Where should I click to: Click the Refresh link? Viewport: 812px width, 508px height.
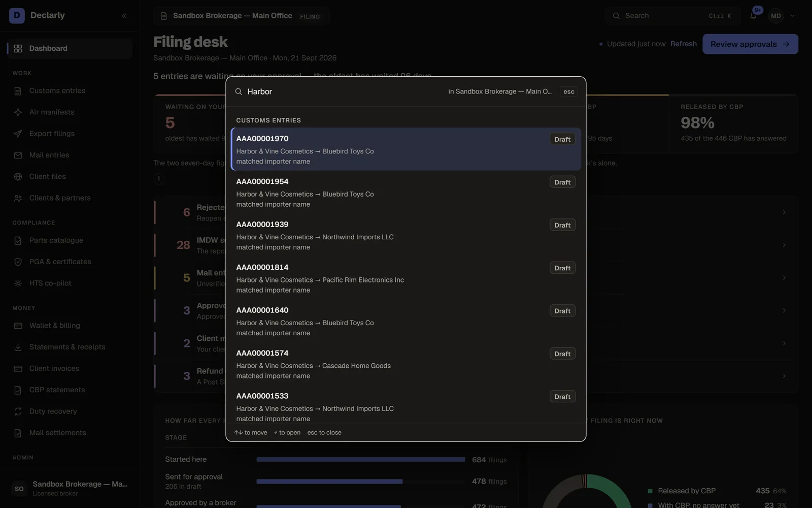pos(683,44)
